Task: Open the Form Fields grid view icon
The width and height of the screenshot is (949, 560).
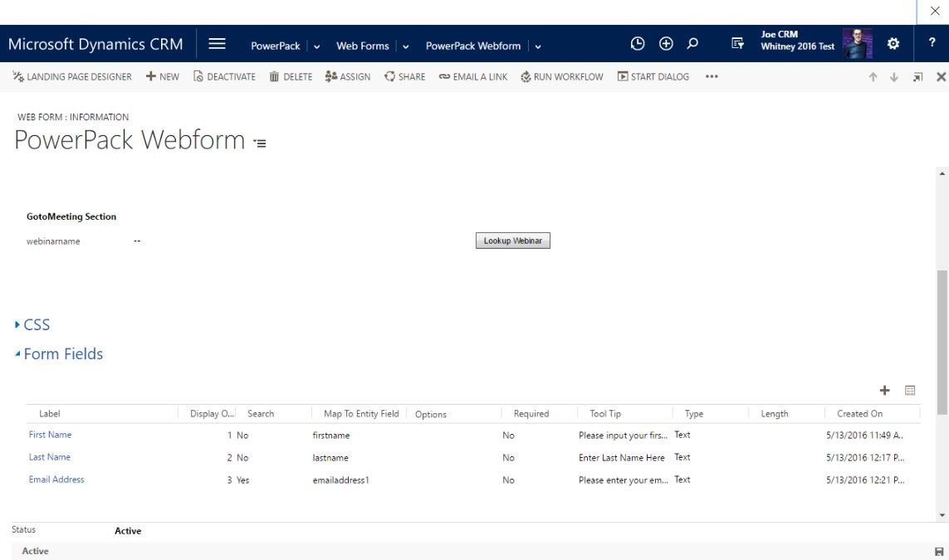Action: pos(909,390)
